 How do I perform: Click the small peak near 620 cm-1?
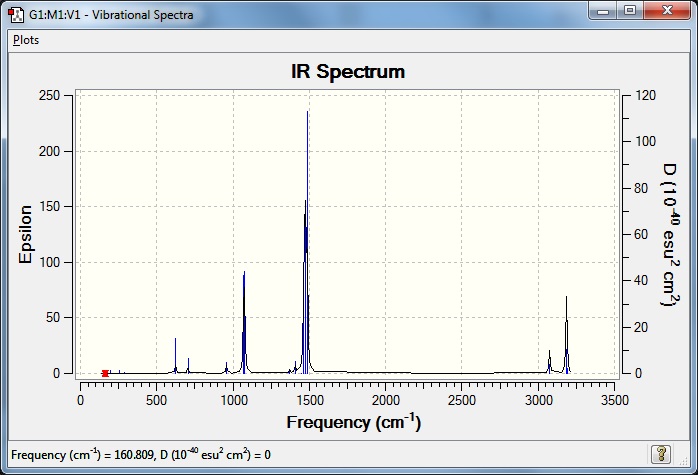tap(175, 354)
